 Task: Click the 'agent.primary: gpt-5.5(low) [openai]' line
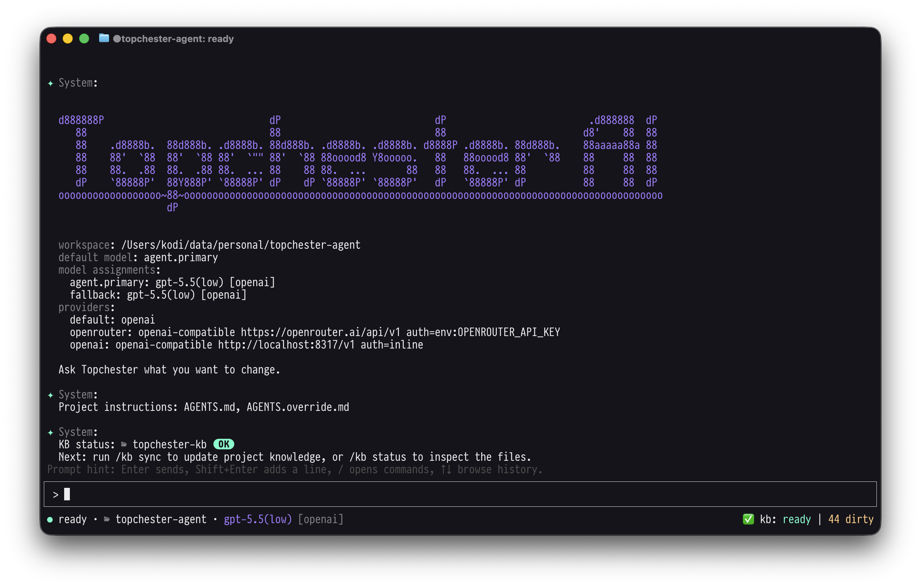click(x=173, y=283)
